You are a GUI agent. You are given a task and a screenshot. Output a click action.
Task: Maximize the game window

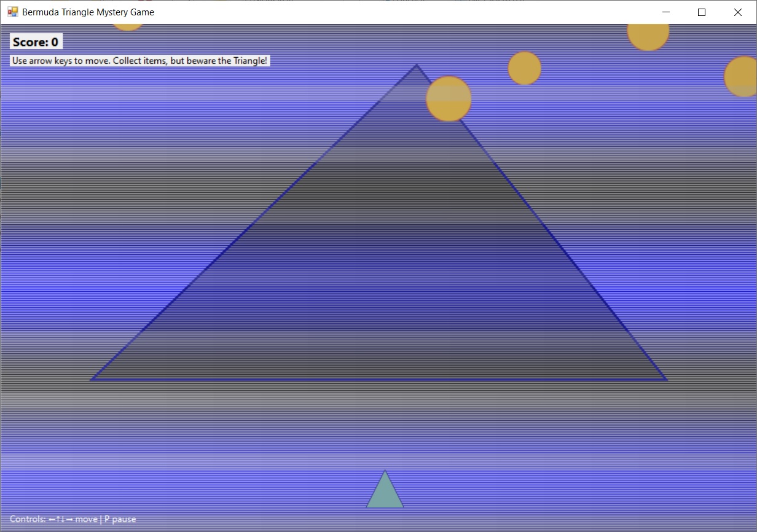tap(702, 12)
